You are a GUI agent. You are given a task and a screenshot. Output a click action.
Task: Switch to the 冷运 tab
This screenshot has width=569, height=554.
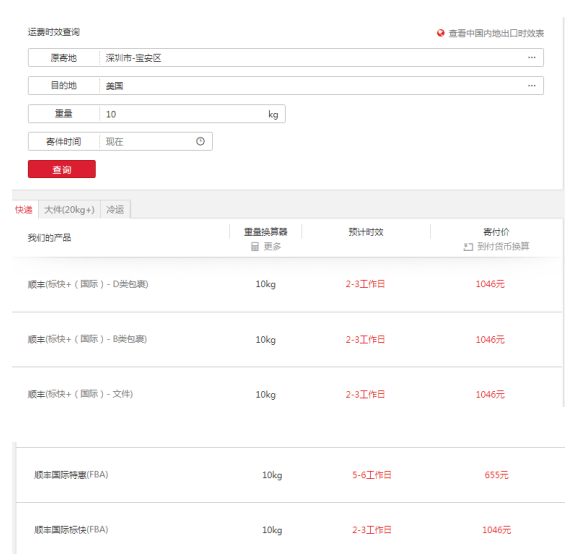[115, 209]
